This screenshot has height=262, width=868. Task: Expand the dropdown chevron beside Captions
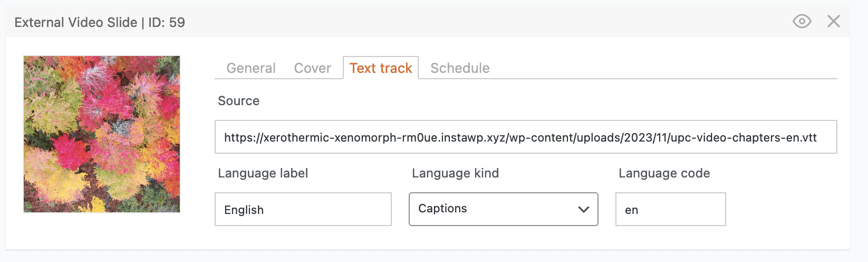coord(583,209)
